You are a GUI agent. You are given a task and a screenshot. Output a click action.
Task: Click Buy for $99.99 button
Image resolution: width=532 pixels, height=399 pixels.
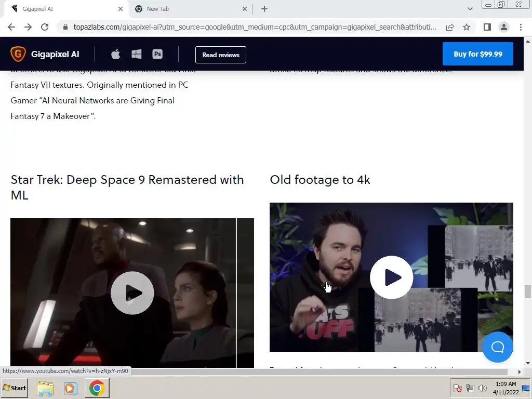(x=478, y=54)
